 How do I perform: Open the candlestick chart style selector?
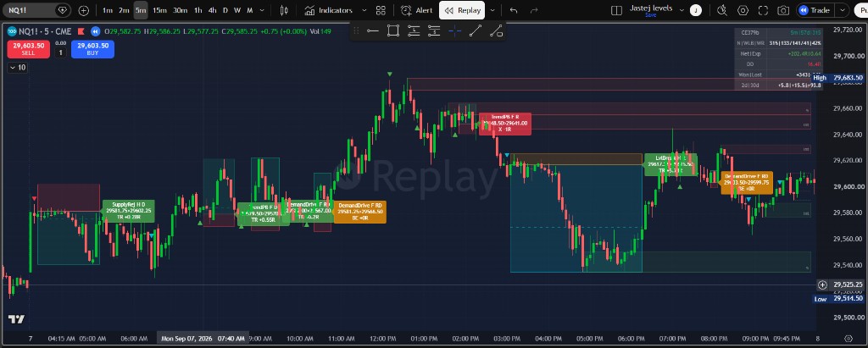[x=284, y=10]
